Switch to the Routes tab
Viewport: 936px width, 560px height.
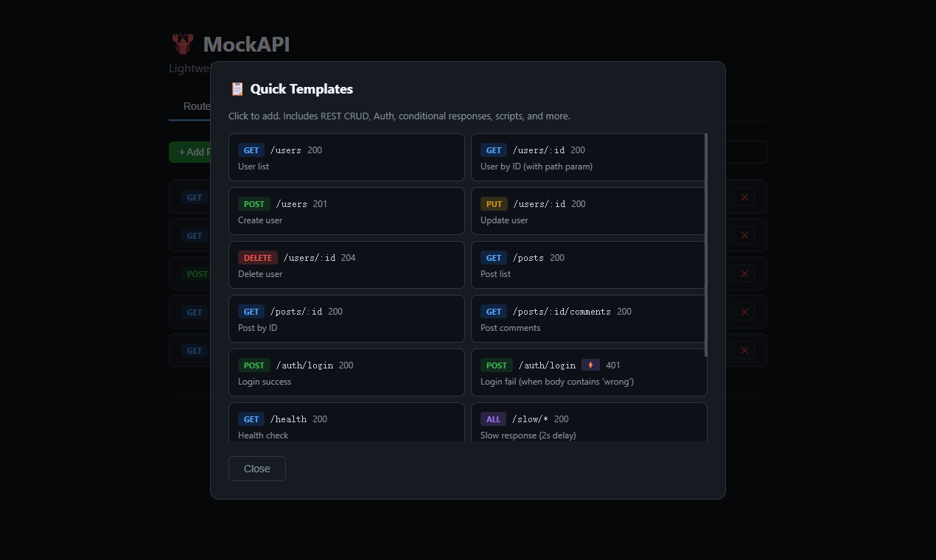coord(197,106)
